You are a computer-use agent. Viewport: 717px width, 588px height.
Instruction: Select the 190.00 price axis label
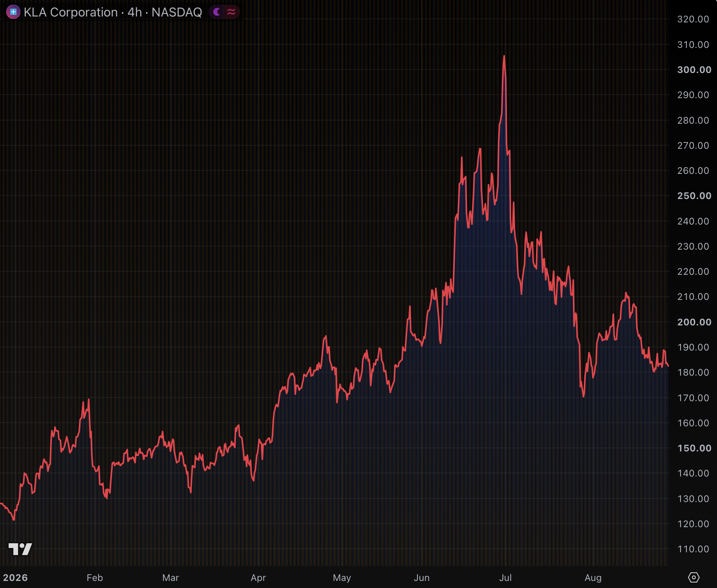coord(693,347)
